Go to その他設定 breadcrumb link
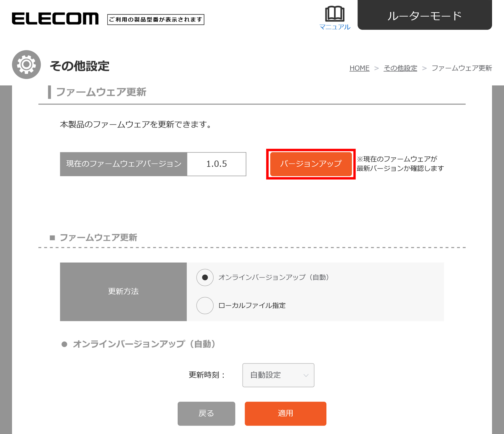The image size is (504, 434). tap(400, 68)
